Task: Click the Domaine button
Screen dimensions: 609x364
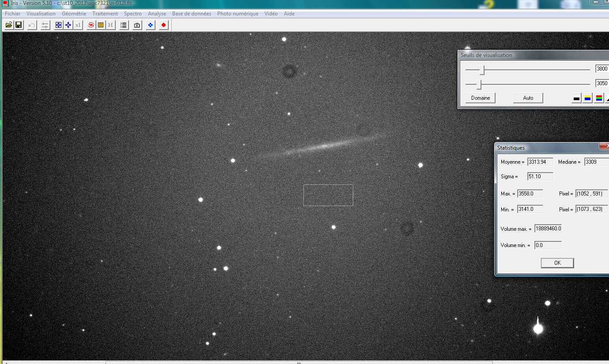Action: (x=480, y=98)
